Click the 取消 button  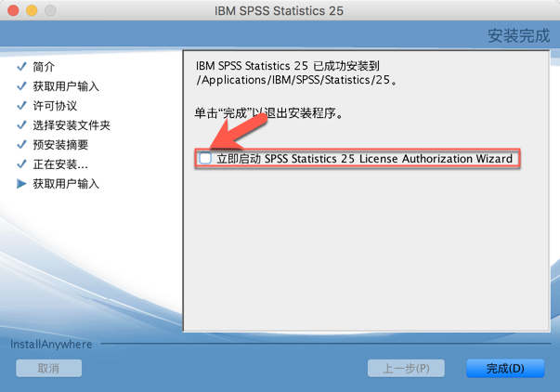[x=48, y=368]
